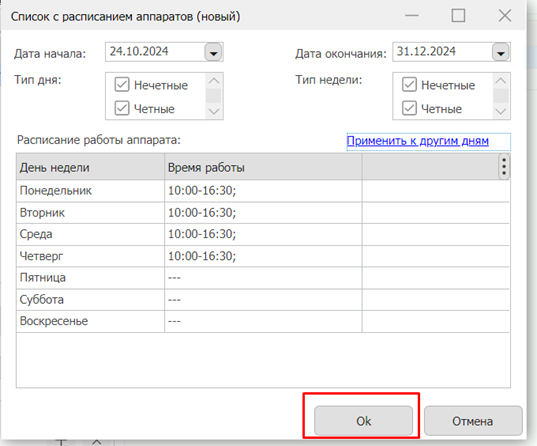Click the Применить к другим дням link
The width and height of the screenshot is (537, 446).
coord(417,141)
